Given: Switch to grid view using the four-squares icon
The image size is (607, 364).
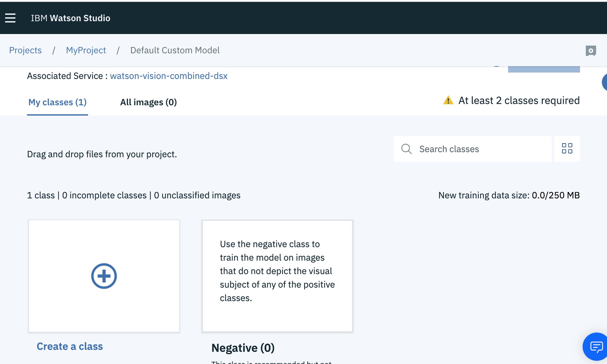Looking at the screenshot, I should point(567,149).
